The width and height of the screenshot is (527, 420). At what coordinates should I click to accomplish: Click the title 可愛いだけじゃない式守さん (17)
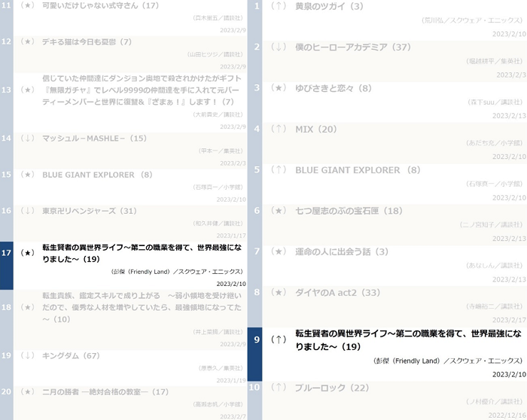coord(100,6)
